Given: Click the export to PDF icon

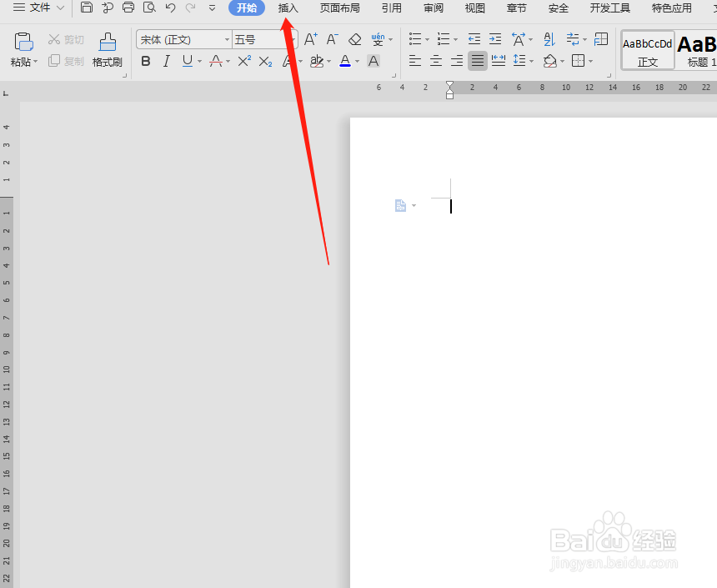Looking at the screenshot, I should 108,8.
